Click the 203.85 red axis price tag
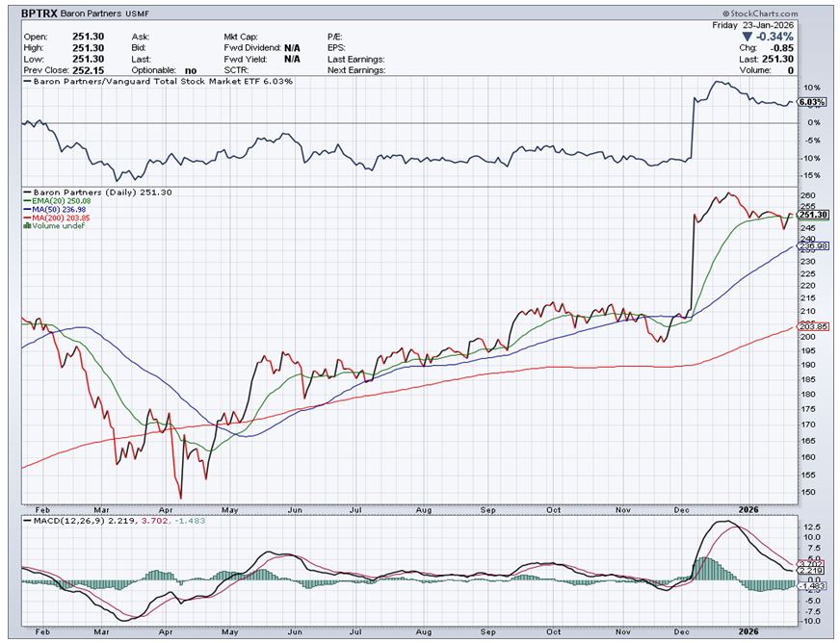Image resolution: width=840 pixels, height=643 pixels. [815, 326]
